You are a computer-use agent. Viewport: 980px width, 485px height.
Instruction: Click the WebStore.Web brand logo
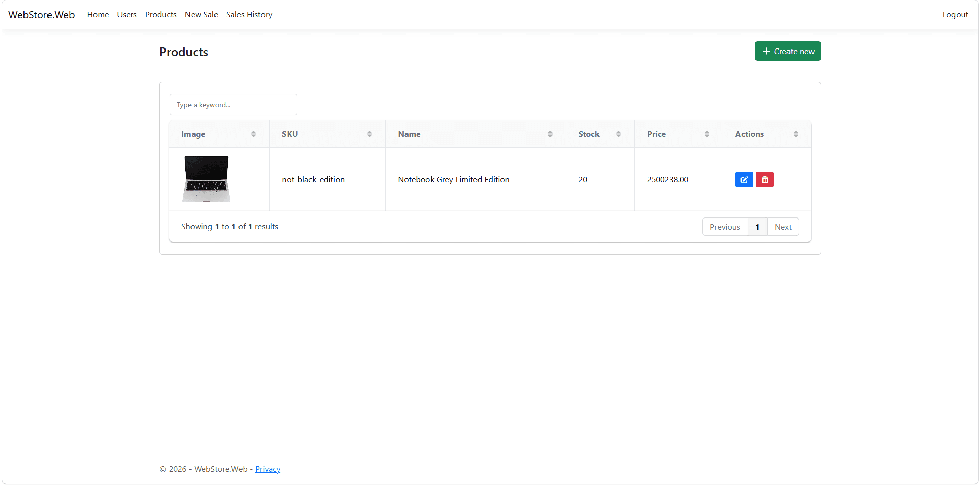coord(41,15)
